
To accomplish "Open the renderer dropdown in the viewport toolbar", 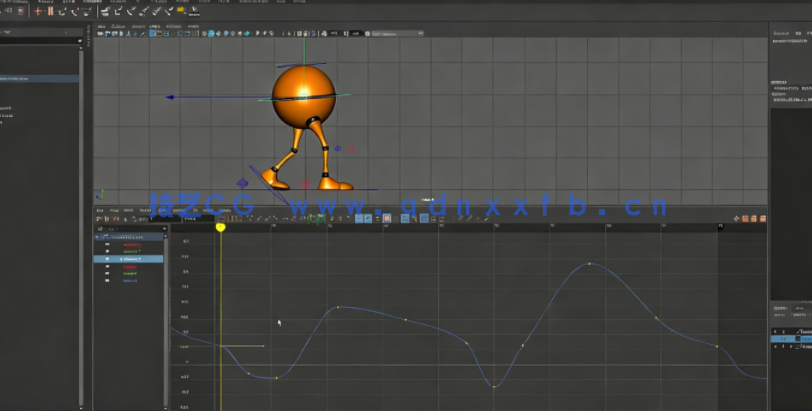I will tap(395, 33).
